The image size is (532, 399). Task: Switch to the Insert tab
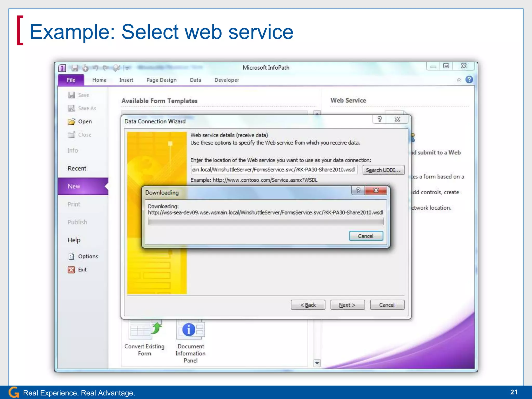pyautogui.click(x=126, y=80)
